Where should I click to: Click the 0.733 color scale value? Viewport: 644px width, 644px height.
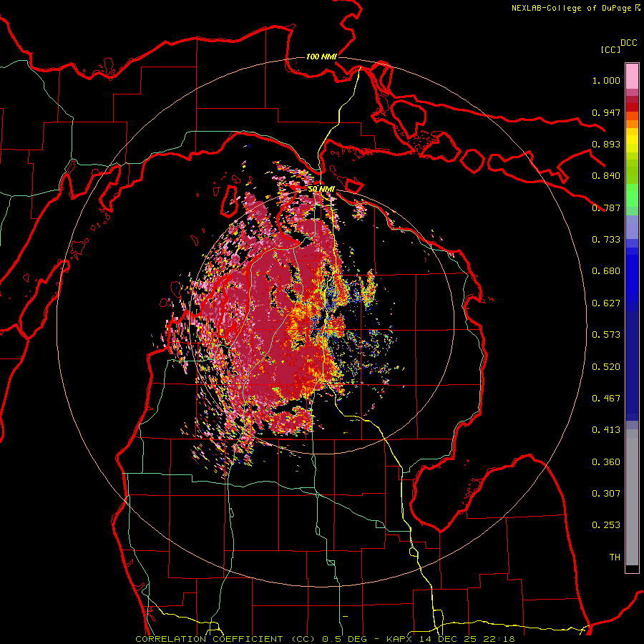click(606, 240)
